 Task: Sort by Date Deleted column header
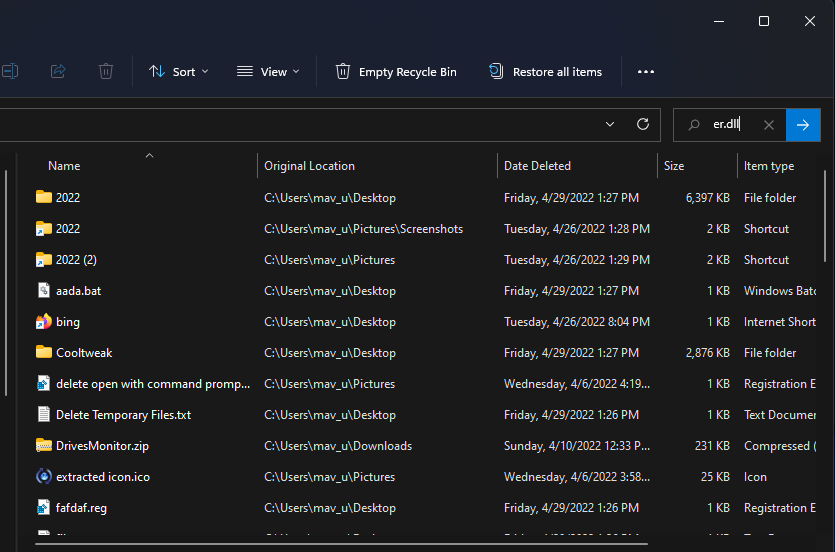click(537, 166)
